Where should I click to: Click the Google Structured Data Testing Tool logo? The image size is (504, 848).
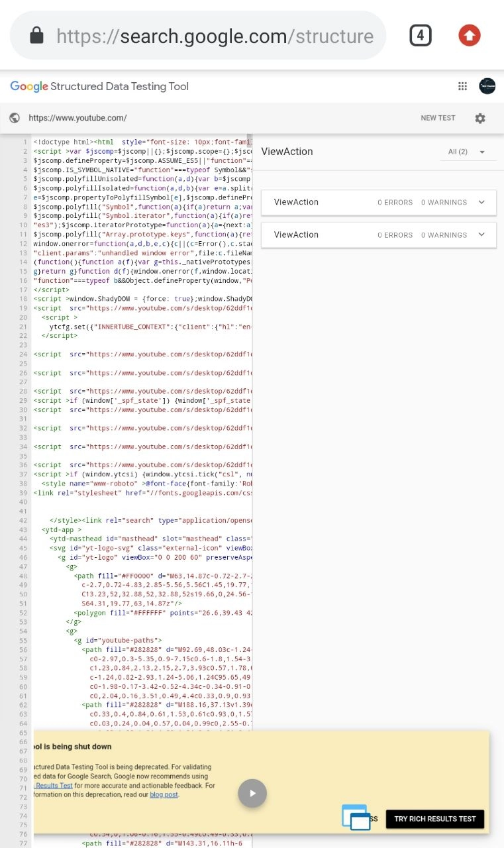click(99, 87)
